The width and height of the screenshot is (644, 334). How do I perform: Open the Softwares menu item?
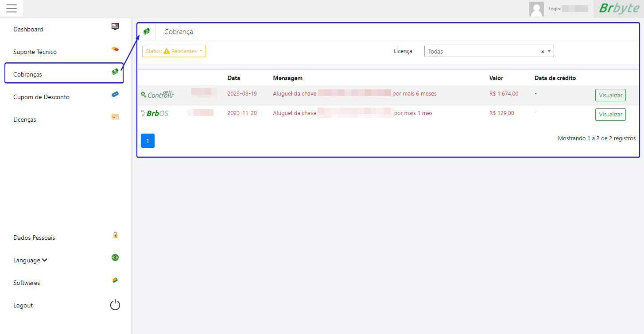pyautogui.click(x=27, y=283)
